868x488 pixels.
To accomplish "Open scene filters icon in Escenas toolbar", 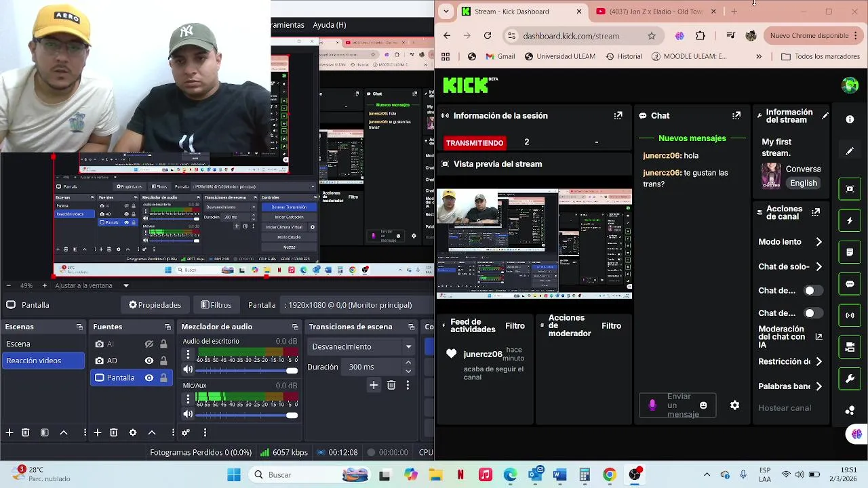I will coord(45,432).
